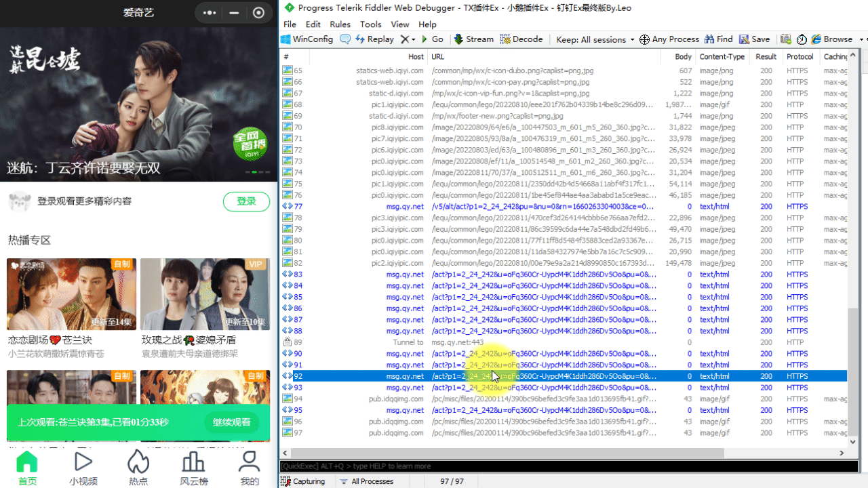Click the 继续观看 continue watching button
The image size is (868, 488).
[x=231, y=422]
